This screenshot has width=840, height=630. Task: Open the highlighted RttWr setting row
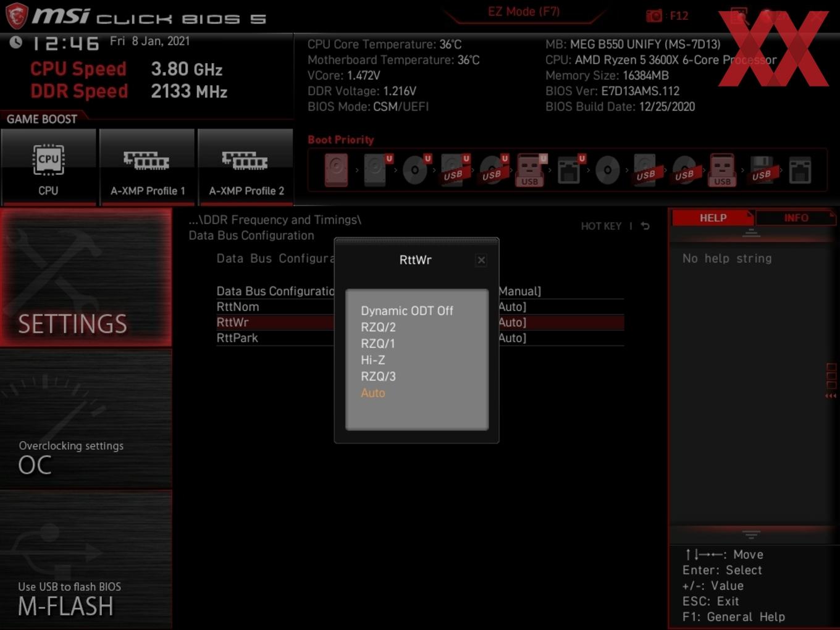420,322
